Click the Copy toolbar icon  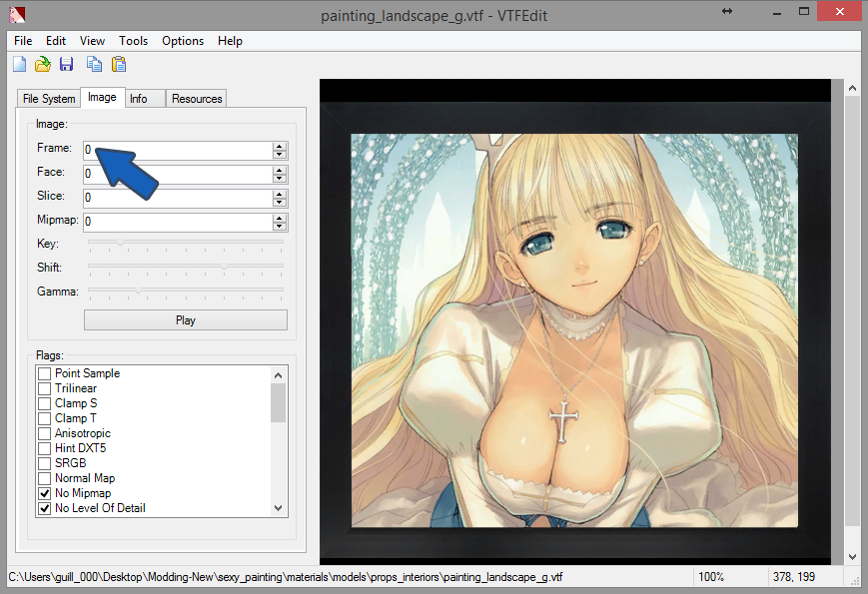click(94, 64)
